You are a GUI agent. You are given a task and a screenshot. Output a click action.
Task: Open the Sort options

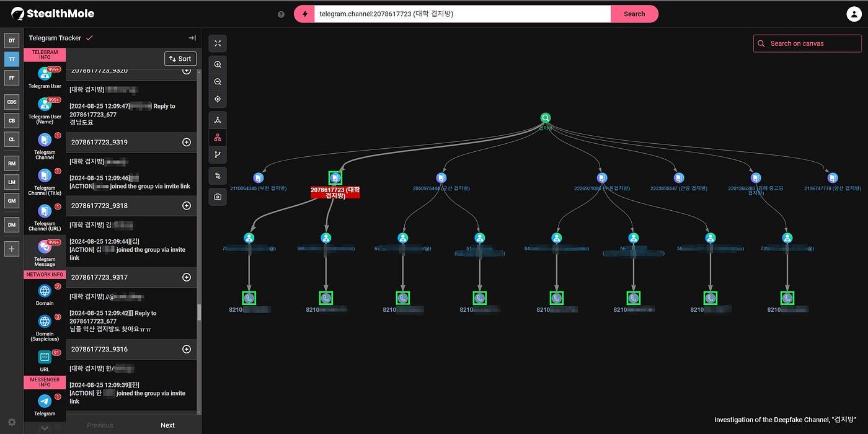coord(180,59)
